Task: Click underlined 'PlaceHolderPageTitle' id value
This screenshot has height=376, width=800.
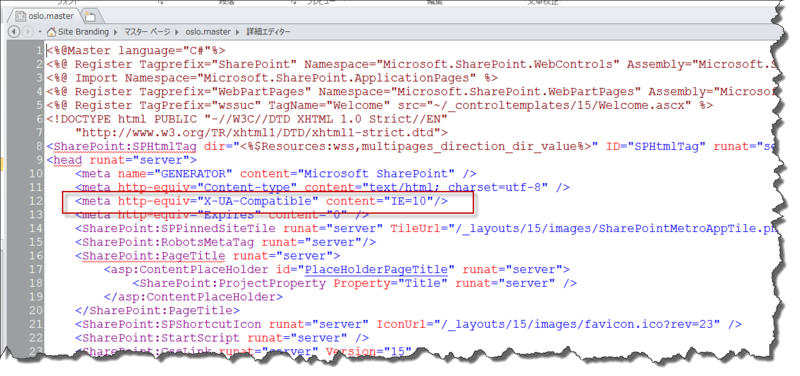Action: click(x=376, y=269)
